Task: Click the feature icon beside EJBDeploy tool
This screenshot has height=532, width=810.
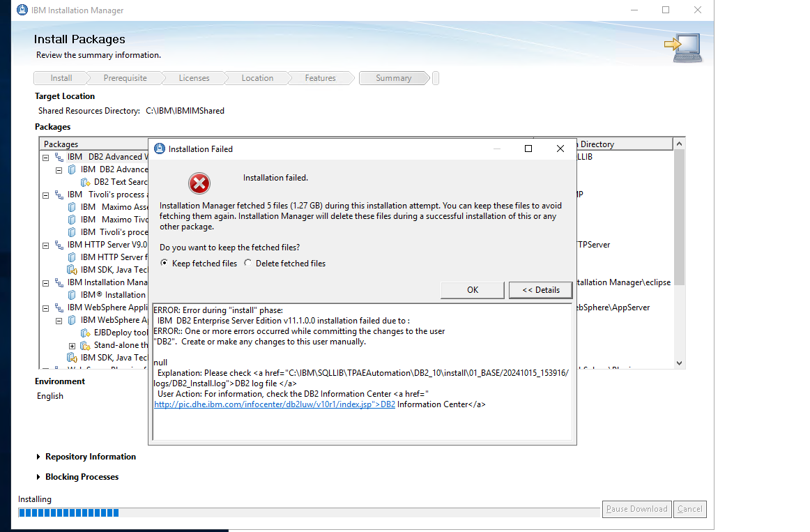Action: pos(85,333)
